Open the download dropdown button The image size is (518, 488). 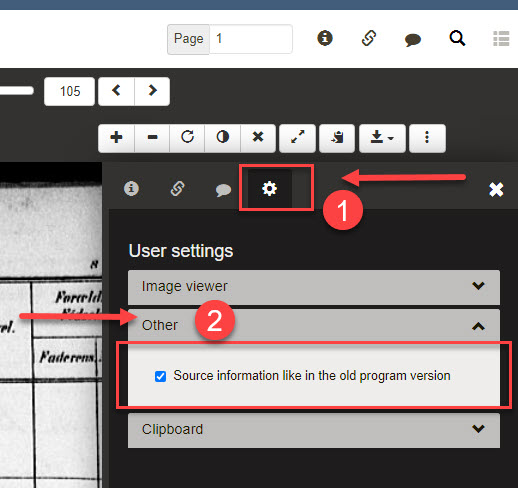click(x=382, y=138)
